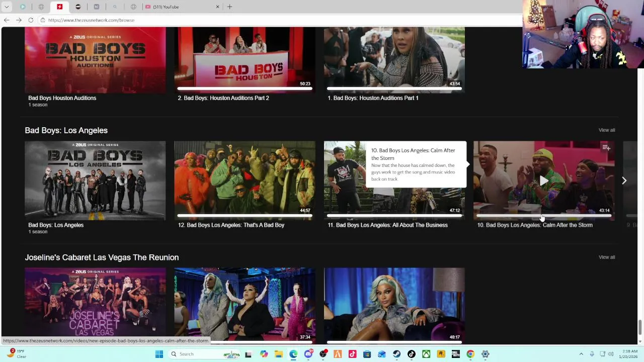644x362 pixels.
Task: Open the Windows Start menu
Action: click(159, 354)
